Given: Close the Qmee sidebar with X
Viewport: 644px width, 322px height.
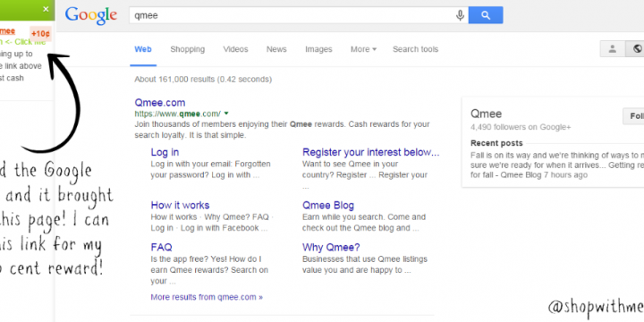Looking at the screenshot, I should pyautogui.click(x=46, y=9).
